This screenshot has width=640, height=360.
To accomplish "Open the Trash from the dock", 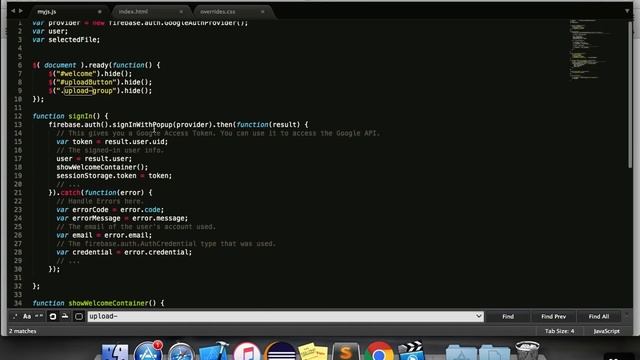I will [527, 351].
